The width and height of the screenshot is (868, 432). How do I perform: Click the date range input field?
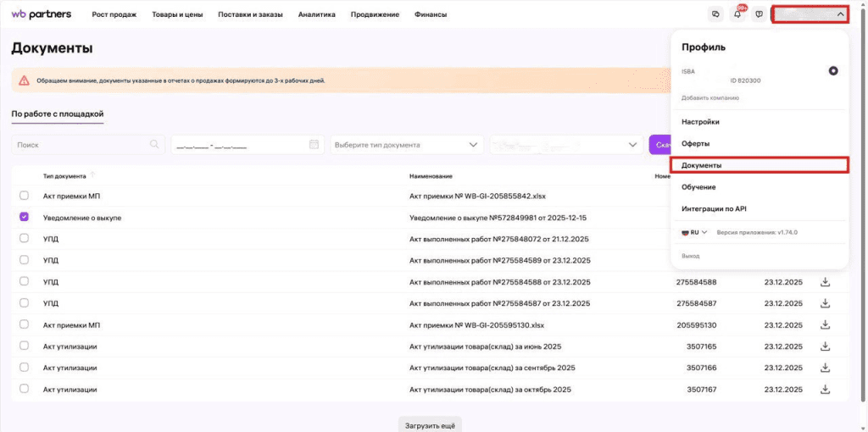pos(248,145)
